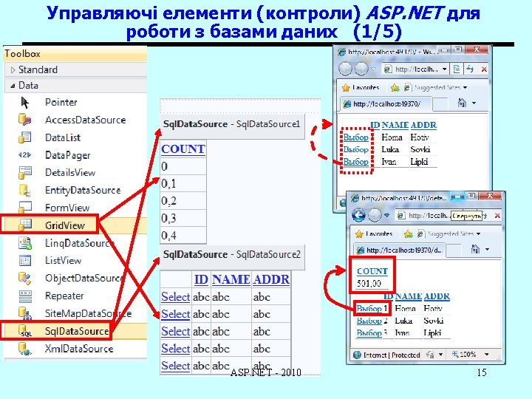Click Stop icon in upper browser window

click(484, 69)
